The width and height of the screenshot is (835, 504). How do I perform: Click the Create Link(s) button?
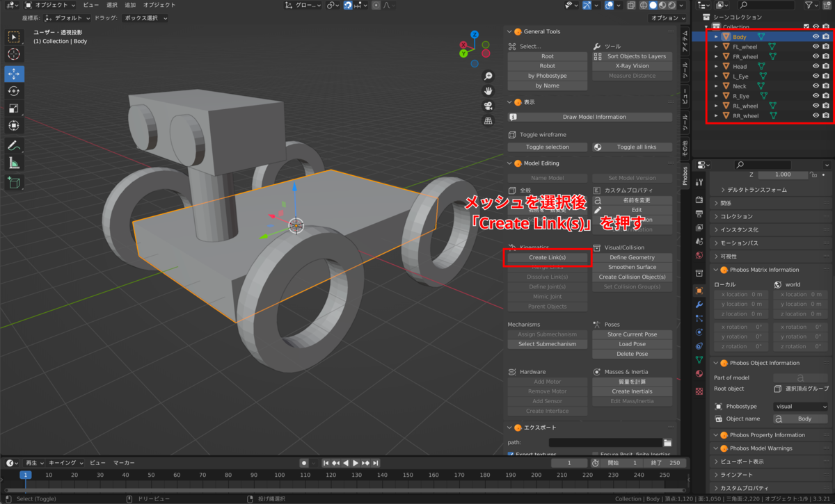pos(548,257)
